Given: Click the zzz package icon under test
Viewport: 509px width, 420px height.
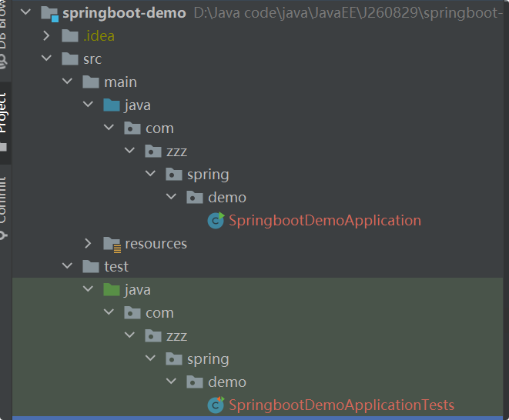Looking at the screenshot, I should 153,335.
